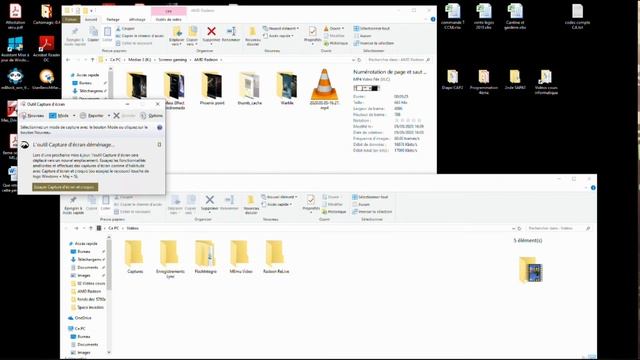Switch to Affichage tab in AMD Radeon window
The height and width of the screenshot is (360, 640).
tap(137, 19)
